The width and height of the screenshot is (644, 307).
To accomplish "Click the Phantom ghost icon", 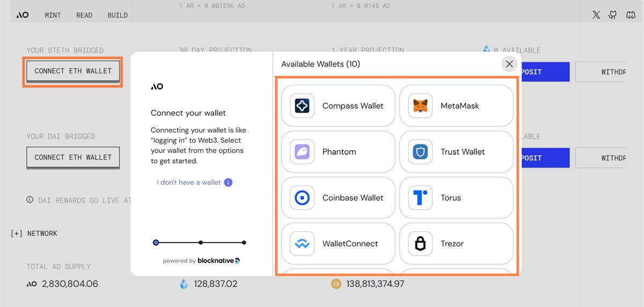I will pos(302,152).
